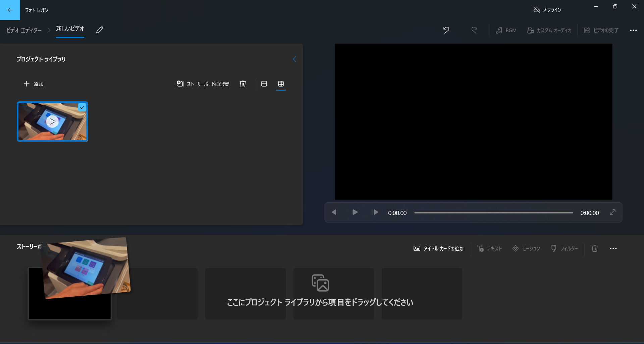Open ビデオ エディター breadcrumb
644x344 pixels.
point(24,30)
